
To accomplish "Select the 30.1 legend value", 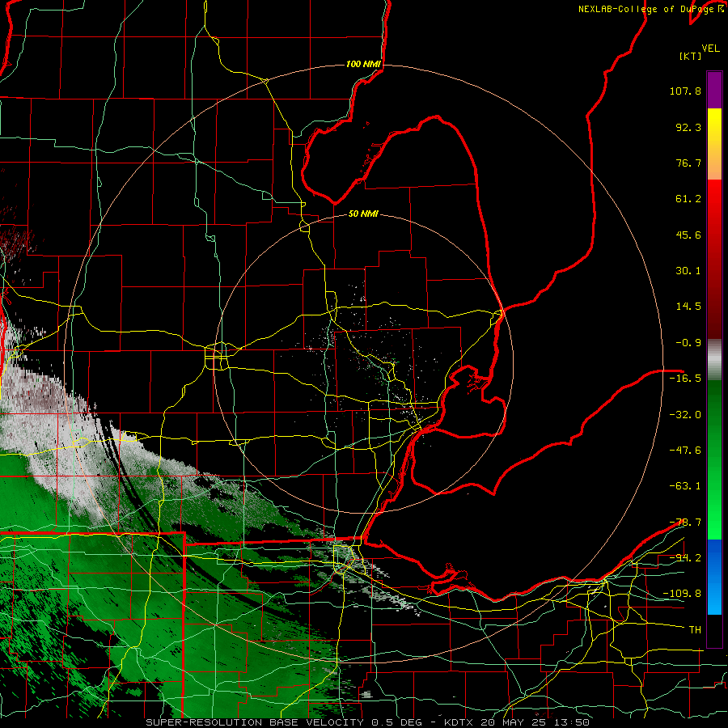I will point(688,271).
